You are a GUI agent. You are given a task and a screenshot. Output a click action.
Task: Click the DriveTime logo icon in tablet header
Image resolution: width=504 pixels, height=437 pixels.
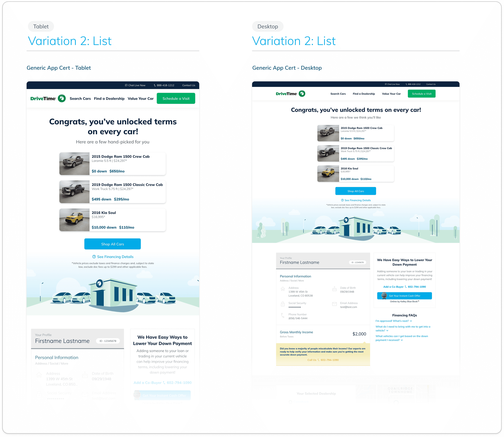point(62,98)
